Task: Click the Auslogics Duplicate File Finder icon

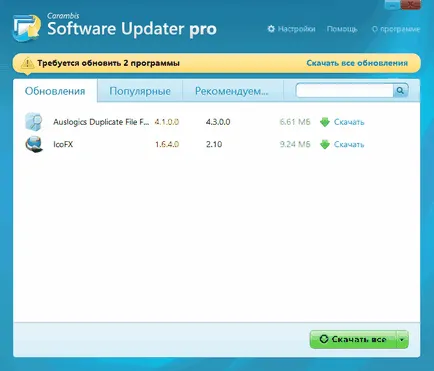Action: coord(34,122)
